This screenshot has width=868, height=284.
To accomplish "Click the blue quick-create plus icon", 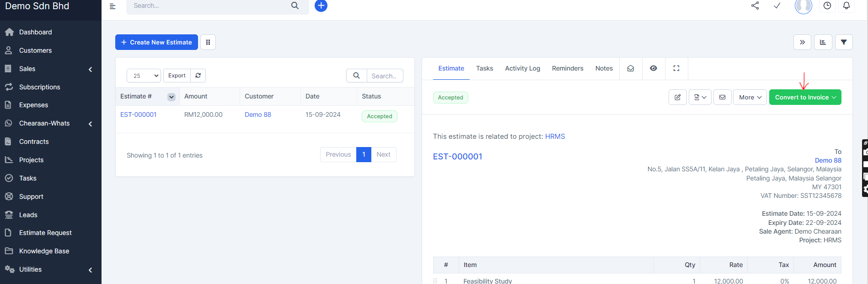I will click(x=321, y=6).
